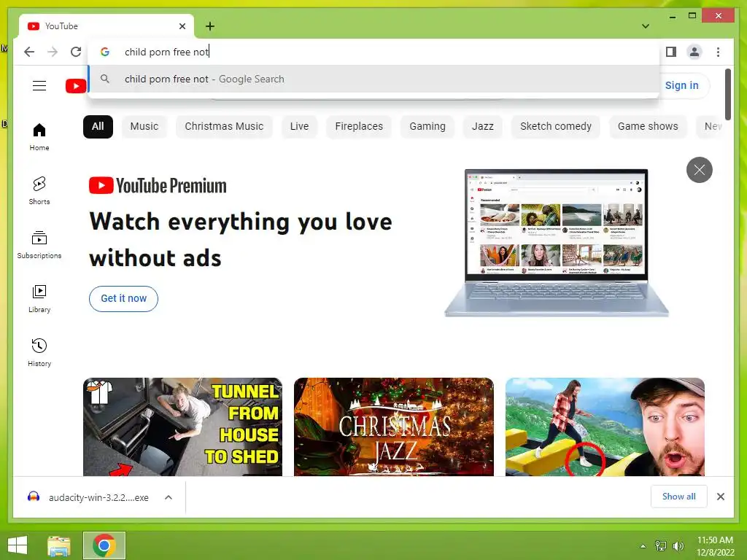
Task: Open a new tab with the plus button
Action: 209,26
